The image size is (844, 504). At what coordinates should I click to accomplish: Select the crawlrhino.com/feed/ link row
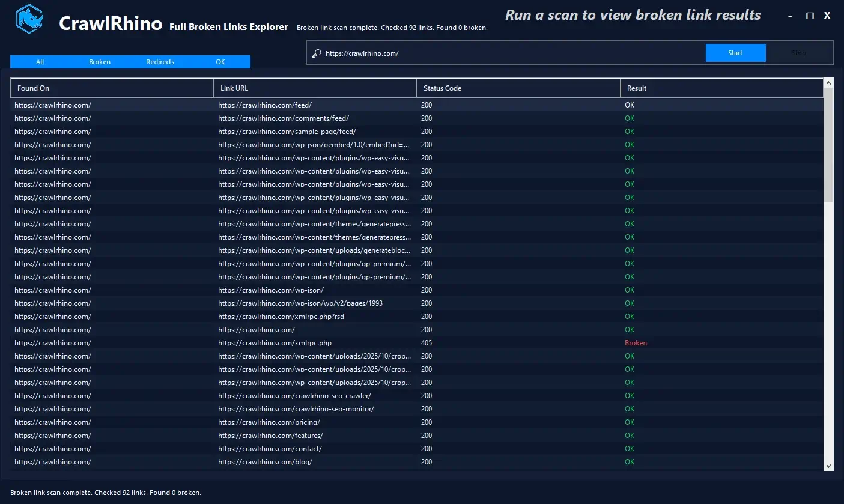417,105
